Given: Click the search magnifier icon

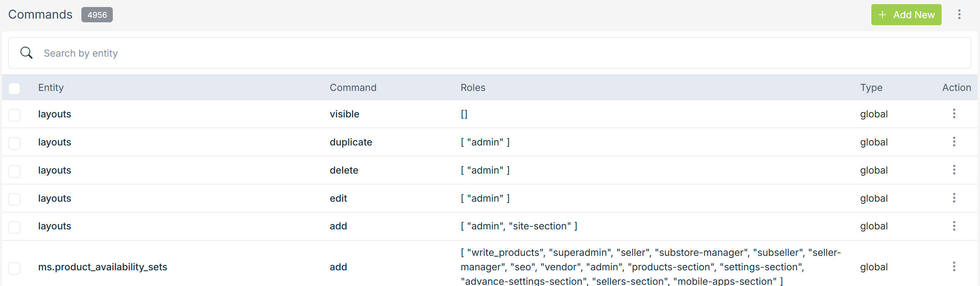Looking at the screenshot, I should (x=26, y=53).
